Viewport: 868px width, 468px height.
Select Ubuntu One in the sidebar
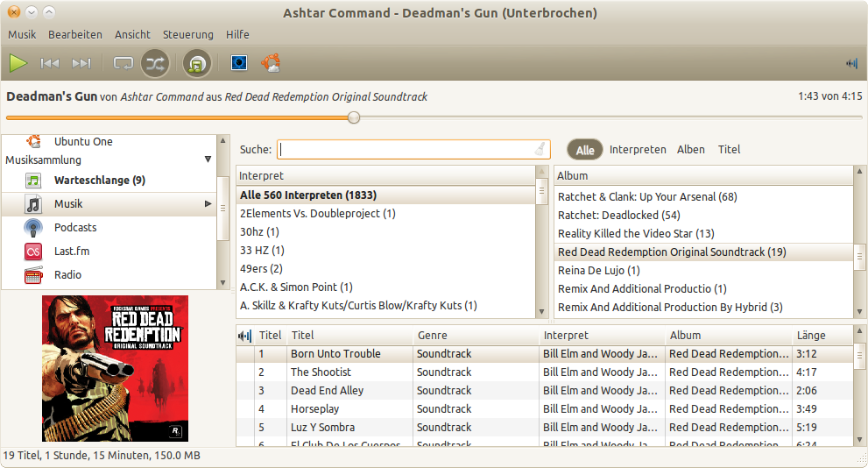83,142
